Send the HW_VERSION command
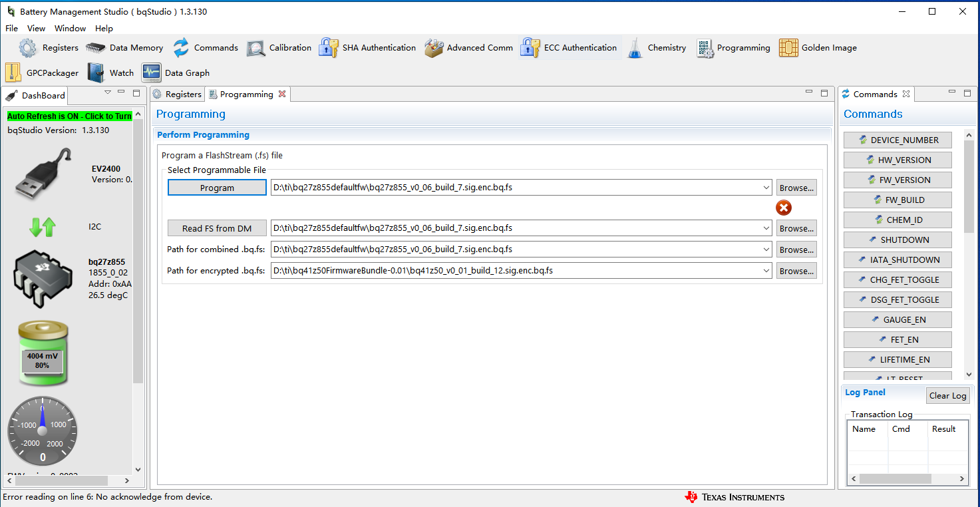 [898, 160]
